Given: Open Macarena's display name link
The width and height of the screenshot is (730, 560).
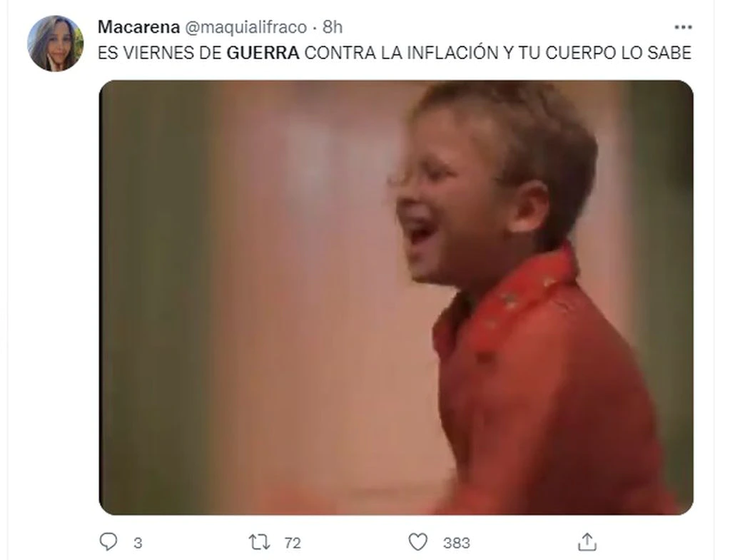Looking at the screenshot, I should coord(138,27).
